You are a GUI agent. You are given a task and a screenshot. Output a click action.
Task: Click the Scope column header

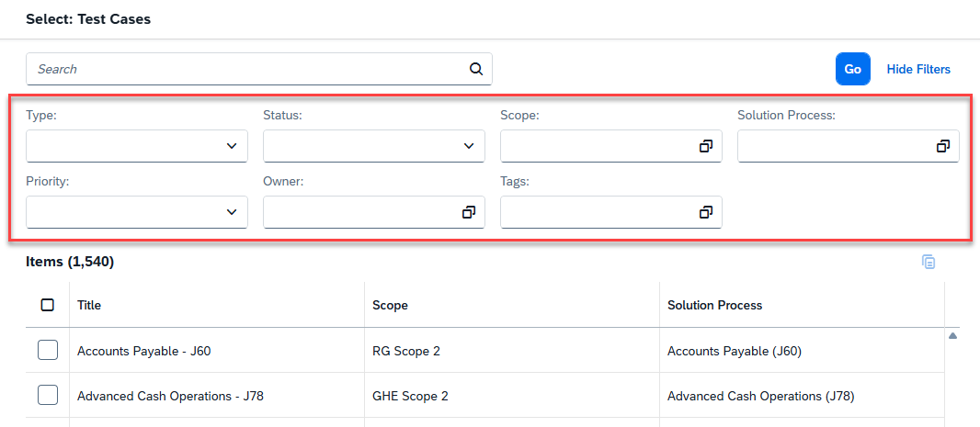pyautogui.click(x=390, y=305)
